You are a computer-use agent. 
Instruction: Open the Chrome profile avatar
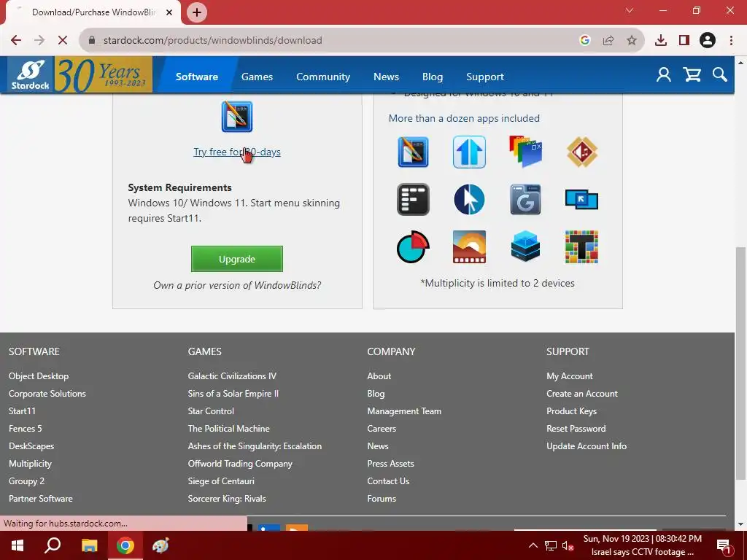click(x=708, y=41)
